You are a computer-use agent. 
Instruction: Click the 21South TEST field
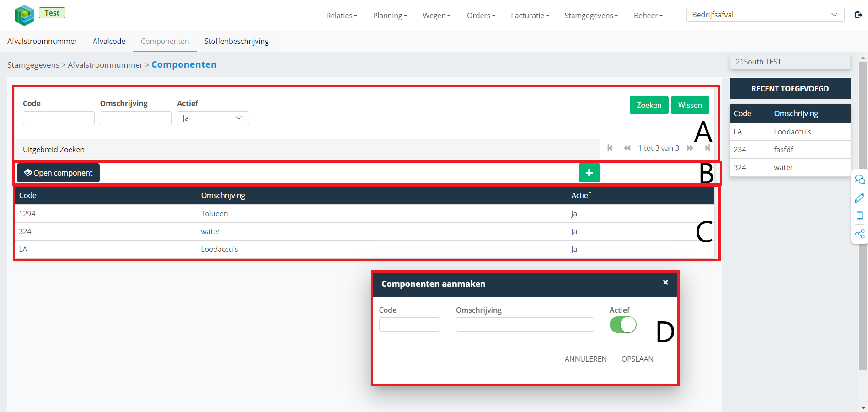click(790, 62)
